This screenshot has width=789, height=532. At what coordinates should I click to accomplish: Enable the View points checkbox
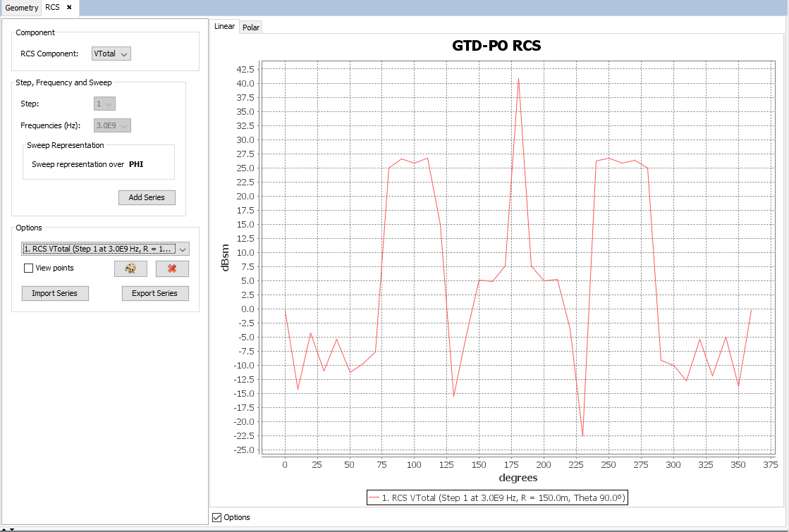pyautogui.click(x=29, y=268)
